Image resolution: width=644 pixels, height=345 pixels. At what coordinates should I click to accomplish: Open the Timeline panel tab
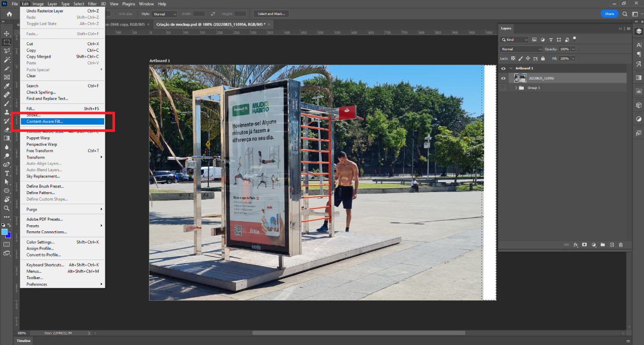[x=24, y=340]
